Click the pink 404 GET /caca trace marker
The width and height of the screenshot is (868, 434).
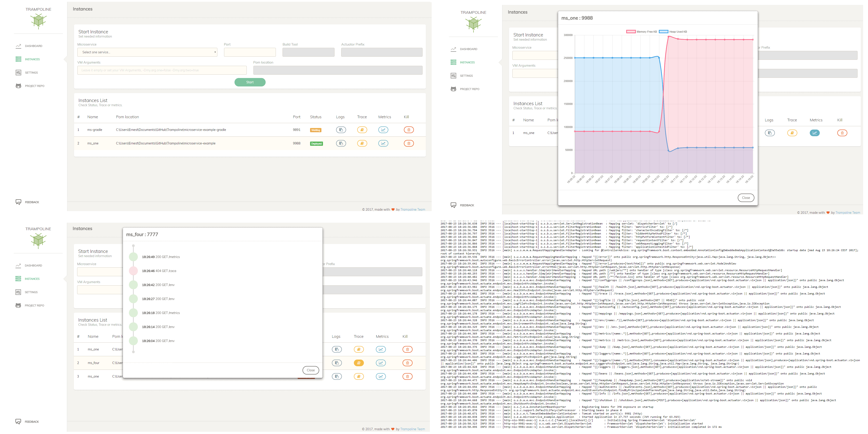tap(133, 271)
